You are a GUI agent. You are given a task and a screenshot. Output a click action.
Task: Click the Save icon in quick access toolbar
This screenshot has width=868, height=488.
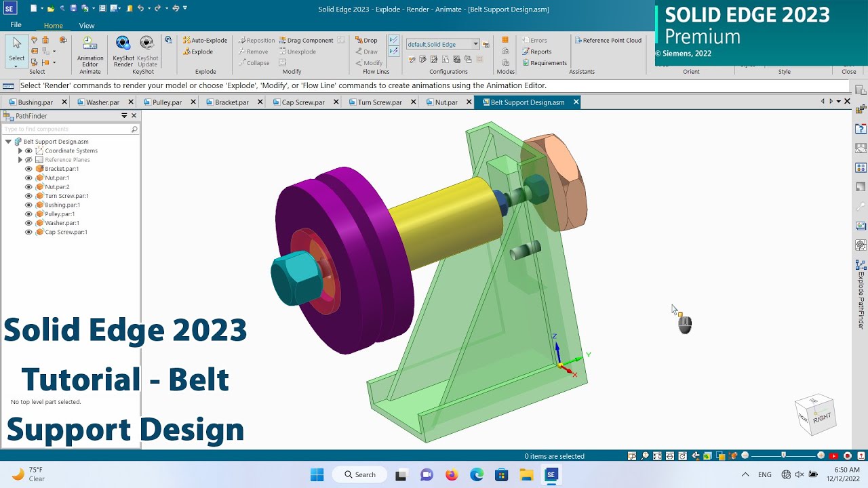tap(73, 8)
